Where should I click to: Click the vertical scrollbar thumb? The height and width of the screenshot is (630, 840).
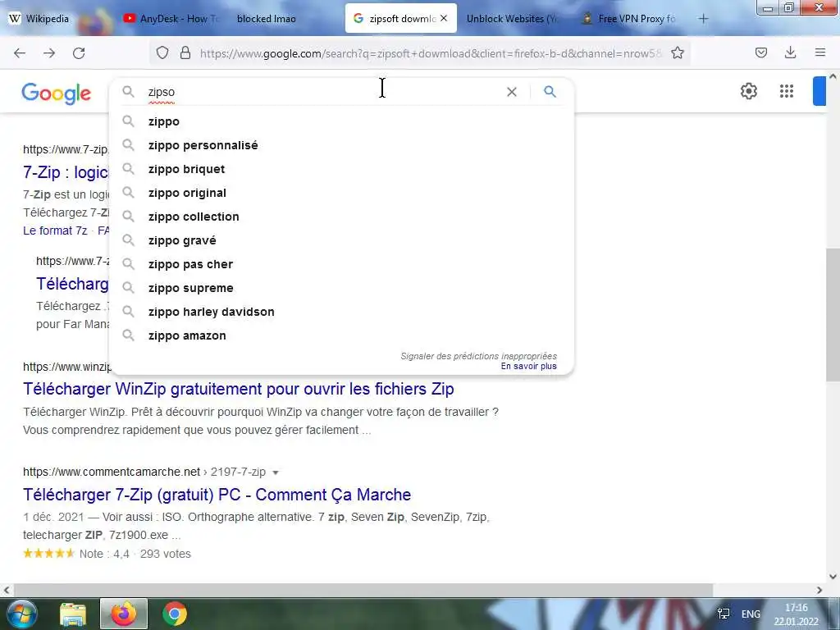833,316
